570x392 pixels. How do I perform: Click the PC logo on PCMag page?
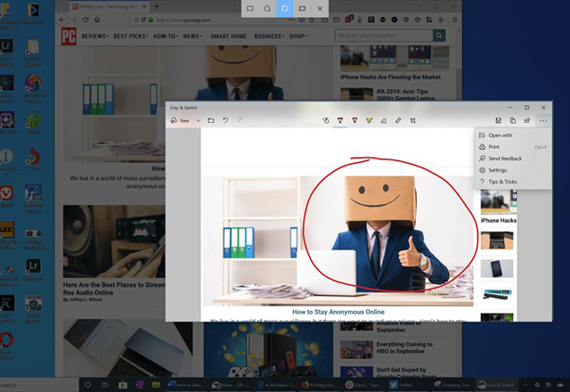69,36
